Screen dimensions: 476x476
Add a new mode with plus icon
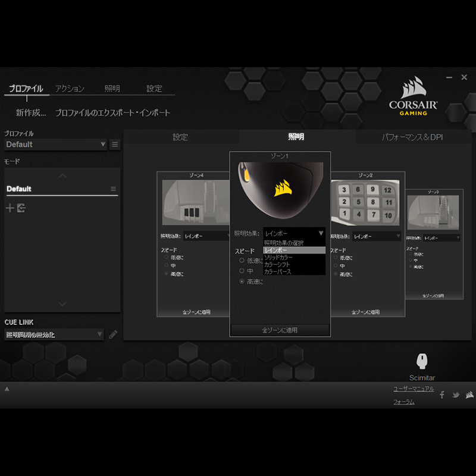click(x=10, y=208)
